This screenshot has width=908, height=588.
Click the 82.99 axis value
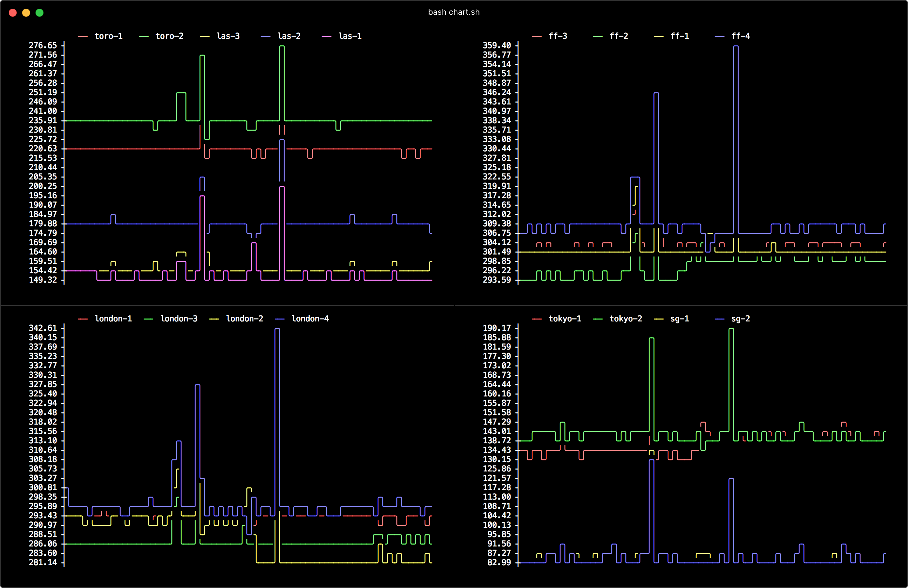coord(499,563)
